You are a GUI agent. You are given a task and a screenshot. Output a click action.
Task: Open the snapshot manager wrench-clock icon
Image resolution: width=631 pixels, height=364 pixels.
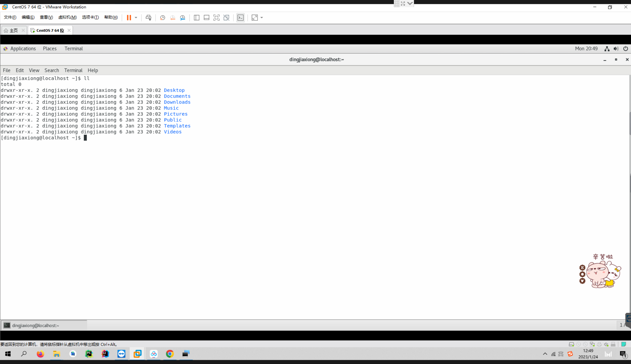pyautogui.click(x=183, y=17)
